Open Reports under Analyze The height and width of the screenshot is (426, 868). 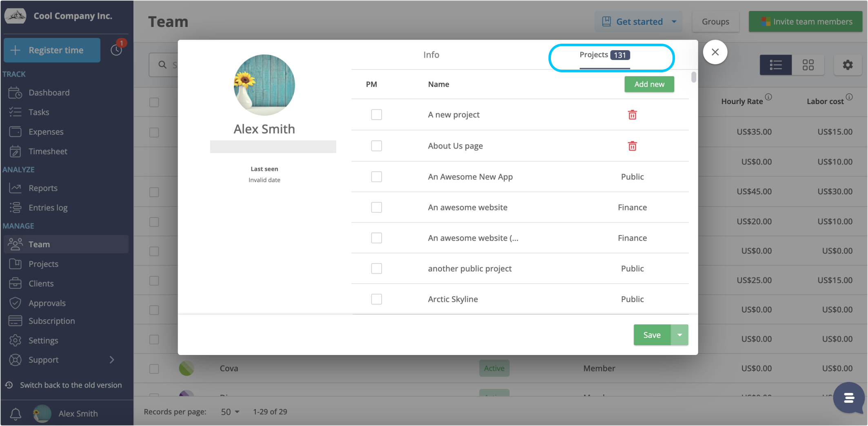point(43,188)
